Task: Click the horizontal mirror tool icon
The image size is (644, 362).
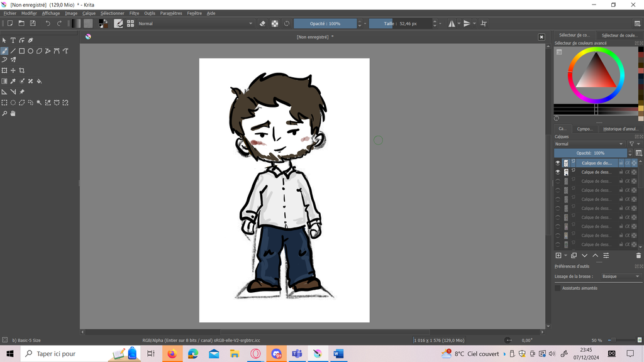Action: 452,23
